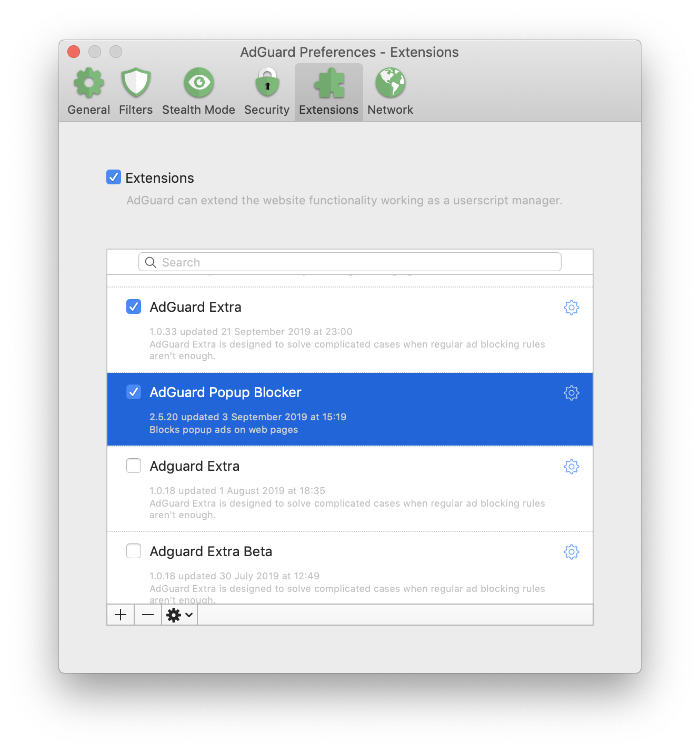The height and width of the screenshot is (751, 700).
Task: Remove selected extension with minus button
Action: (x=148, y=615)
